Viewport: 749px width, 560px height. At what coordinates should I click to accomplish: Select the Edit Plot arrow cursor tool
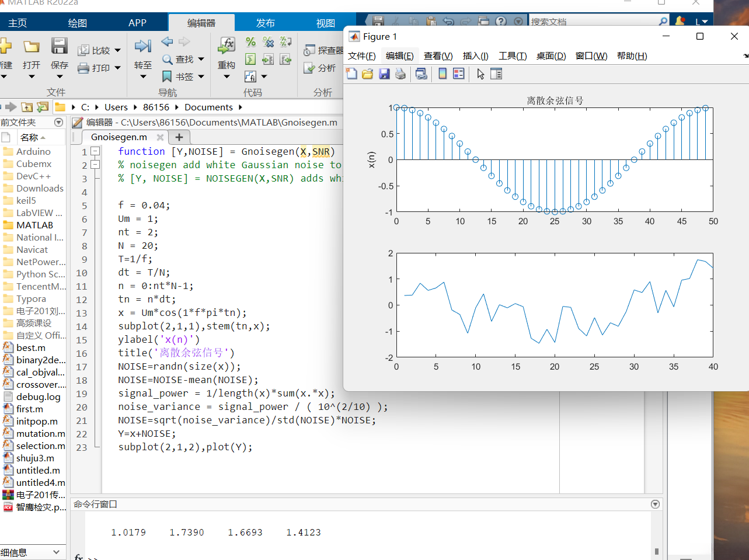click(480, 74)
